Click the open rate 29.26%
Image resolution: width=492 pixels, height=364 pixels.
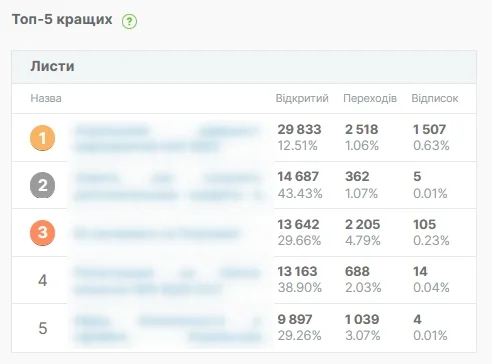(299, 335)
